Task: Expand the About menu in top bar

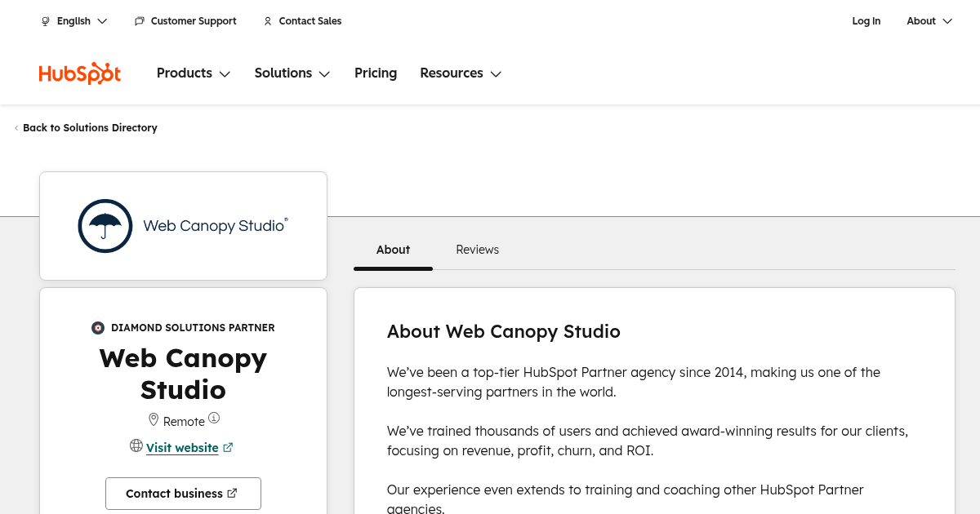Action: [929, 21]
